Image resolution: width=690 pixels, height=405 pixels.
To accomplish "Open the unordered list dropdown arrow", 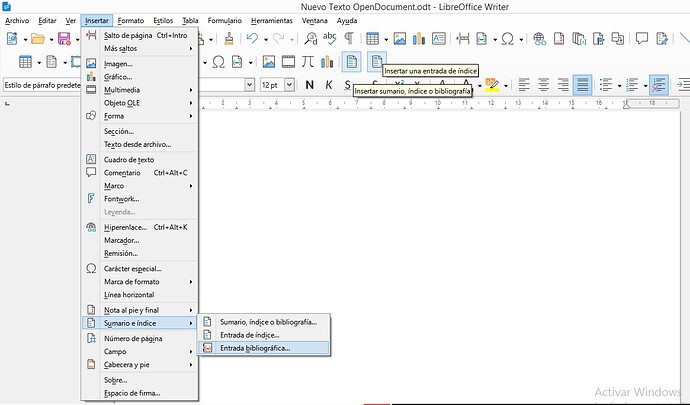I will tap(619, 85).
